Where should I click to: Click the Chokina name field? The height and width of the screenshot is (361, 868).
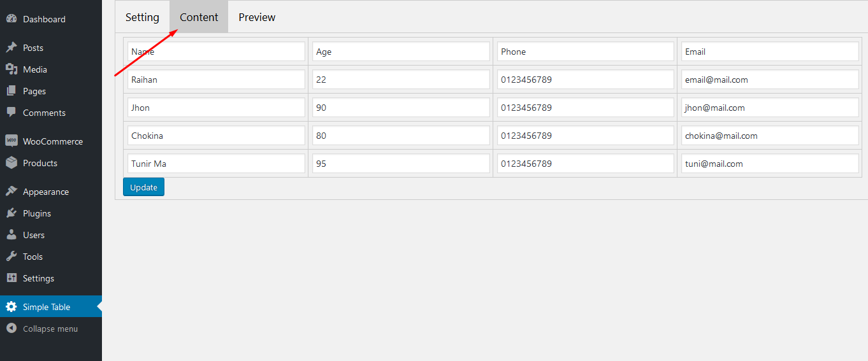pos(216,136)
